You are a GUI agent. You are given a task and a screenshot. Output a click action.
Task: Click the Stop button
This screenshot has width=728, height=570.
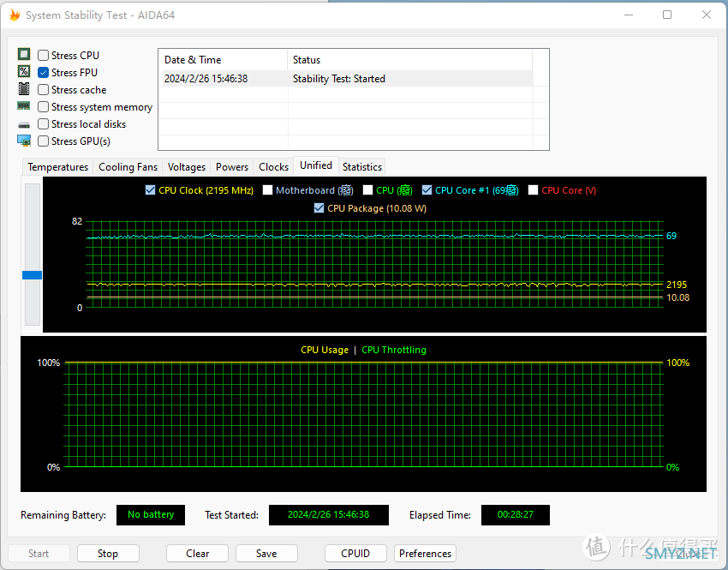pos(108,553)
